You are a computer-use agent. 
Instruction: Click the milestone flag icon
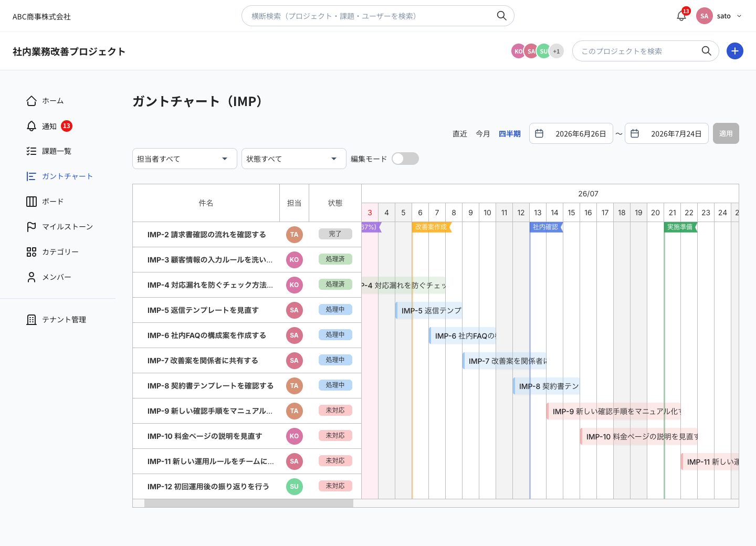click(x=31, y=227)
